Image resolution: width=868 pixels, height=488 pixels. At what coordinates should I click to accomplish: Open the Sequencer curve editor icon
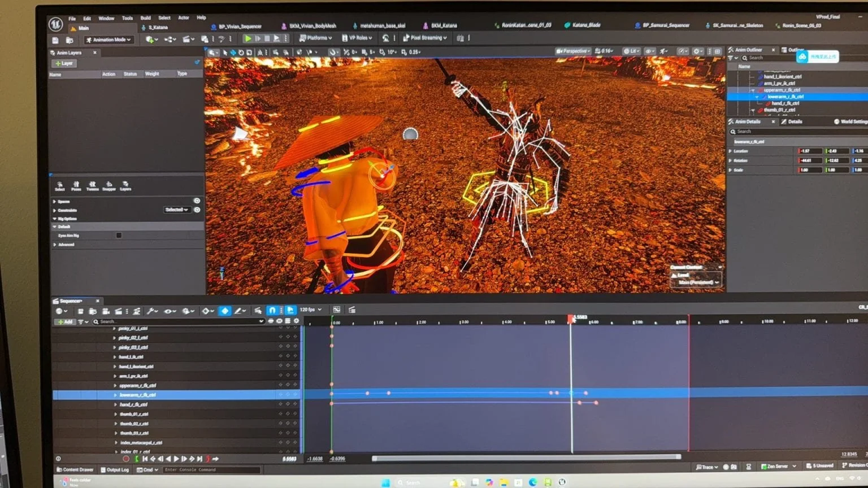click(x=337, y=310)
